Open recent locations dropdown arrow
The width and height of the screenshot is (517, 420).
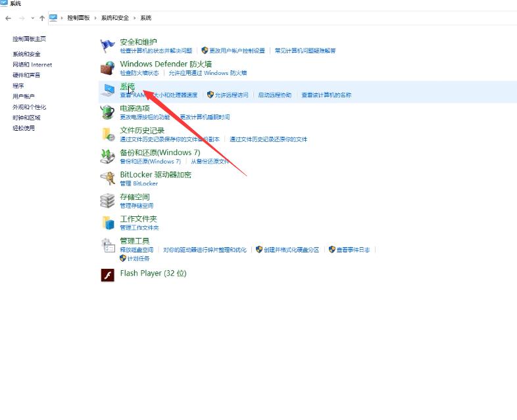pyautogui.click(x=32, y=18)
